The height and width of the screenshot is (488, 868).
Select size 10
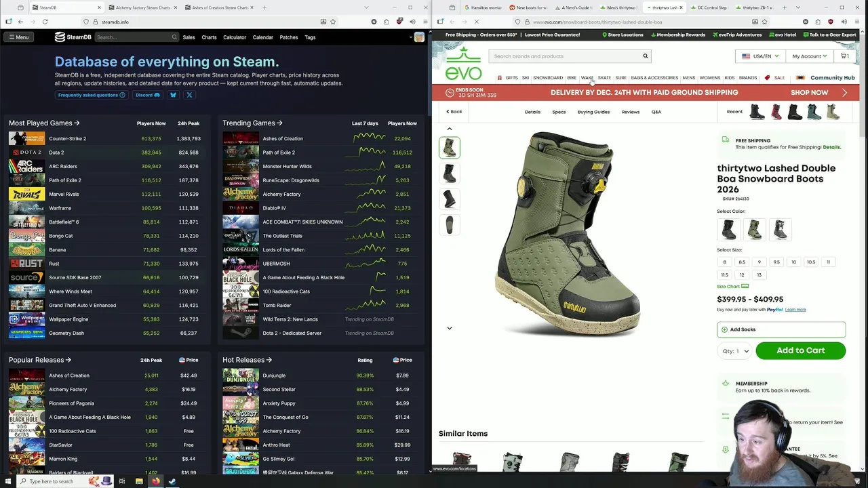pyautogui.click(x=793, y=262)
